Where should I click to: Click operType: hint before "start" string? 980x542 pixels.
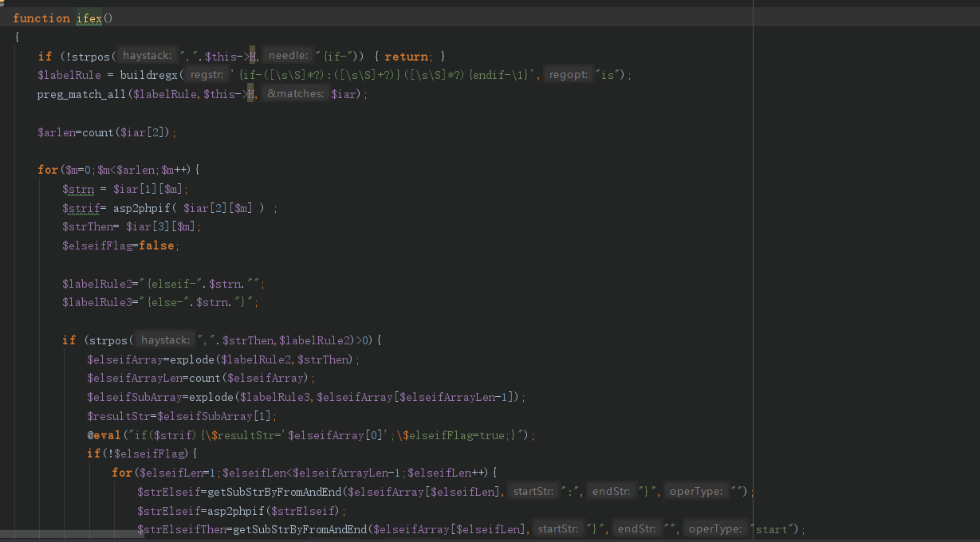714,530
